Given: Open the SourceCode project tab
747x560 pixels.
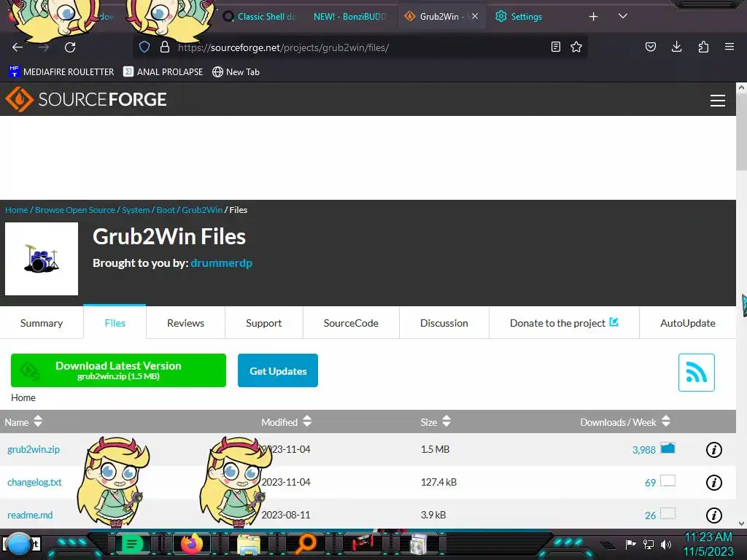Looking at the screenshot, I should [x=351, y=323].
